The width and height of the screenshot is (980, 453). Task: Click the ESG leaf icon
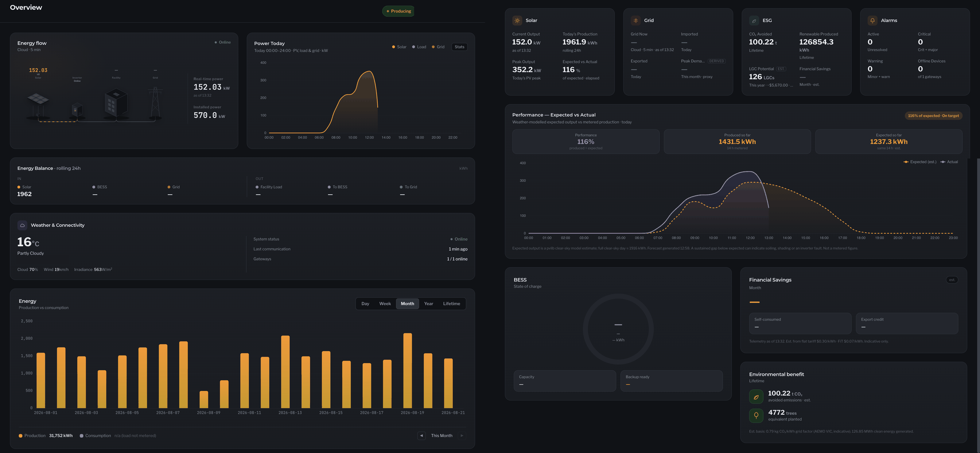[754, 20]
